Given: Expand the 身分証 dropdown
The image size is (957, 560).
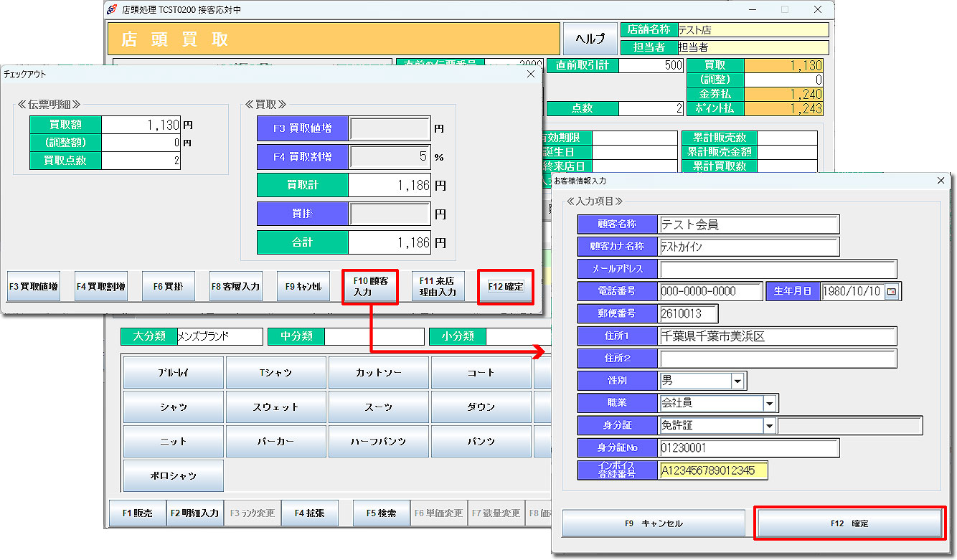Looking at the screenshot, I should [770, 426].
